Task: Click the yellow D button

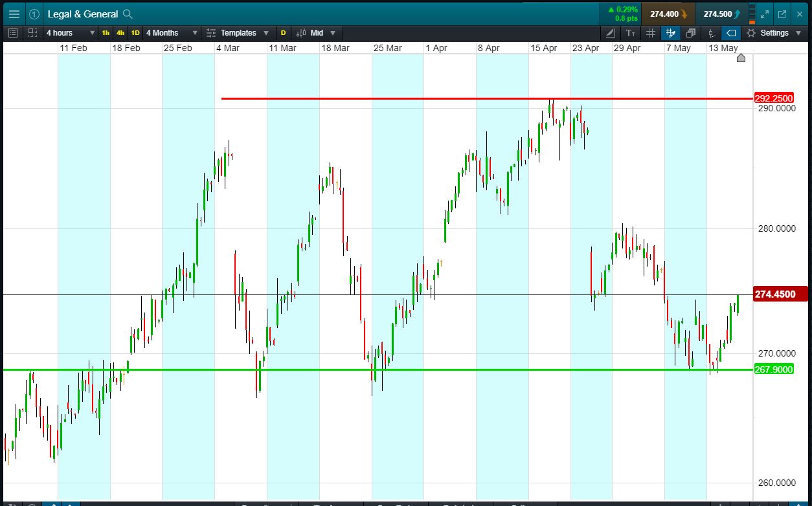Action: 283,32
